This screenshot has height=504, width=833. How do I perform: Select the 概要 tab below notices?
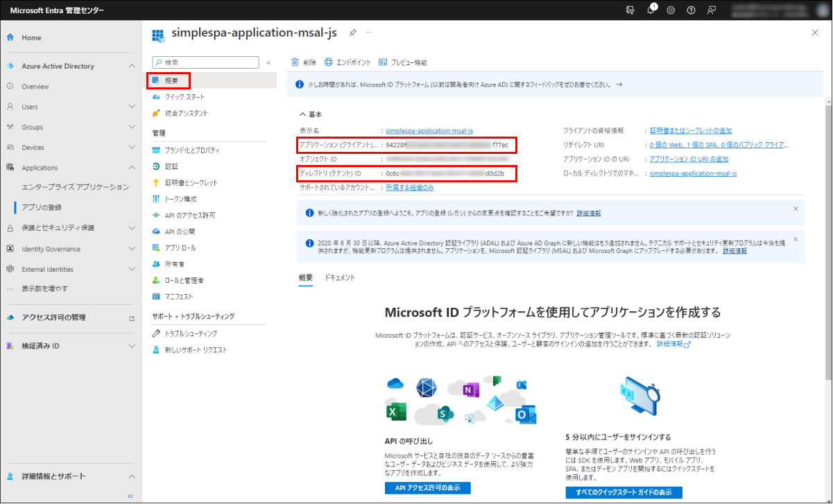pos(306,277)
